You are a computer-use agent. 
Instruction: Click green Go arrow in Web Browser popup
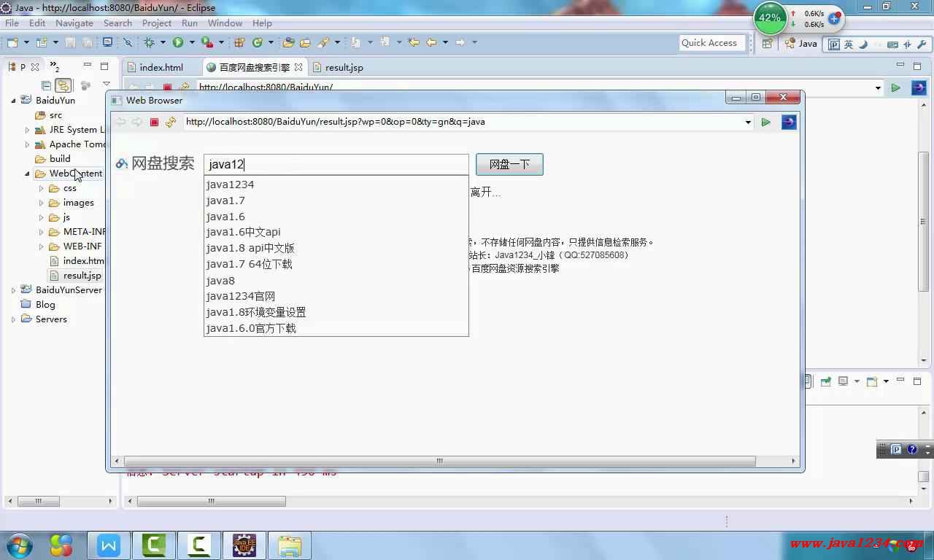coord(765,122)
